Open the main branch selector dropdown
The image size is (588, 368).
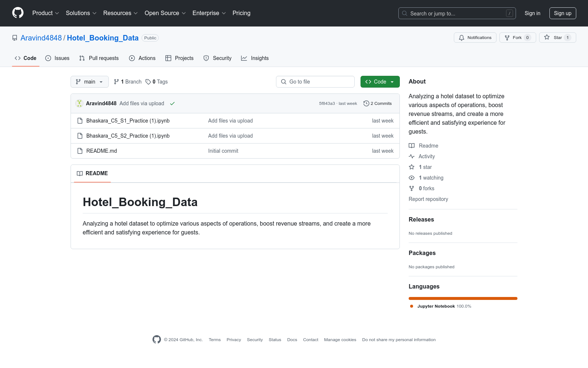(x=90, y=82)
